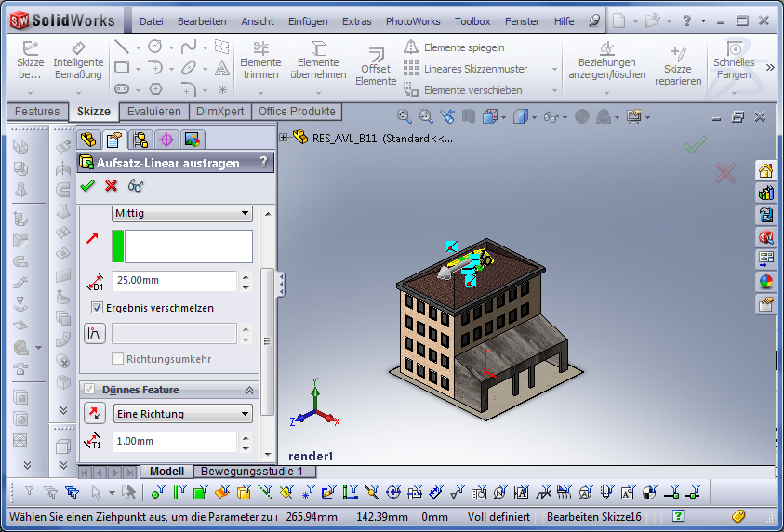The image size is (784, 532).
Task: Click the Schnelles Fangen button
Action: tap(734, 61)
